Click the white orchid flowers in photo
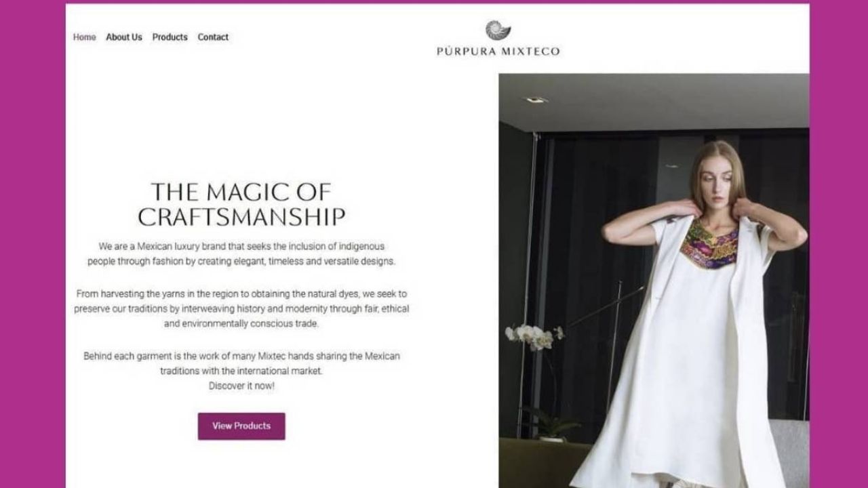 click(533, 335)
